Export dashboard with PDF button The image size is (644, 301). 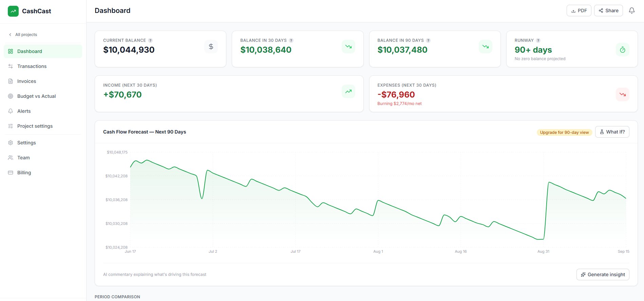coord(579,11)
